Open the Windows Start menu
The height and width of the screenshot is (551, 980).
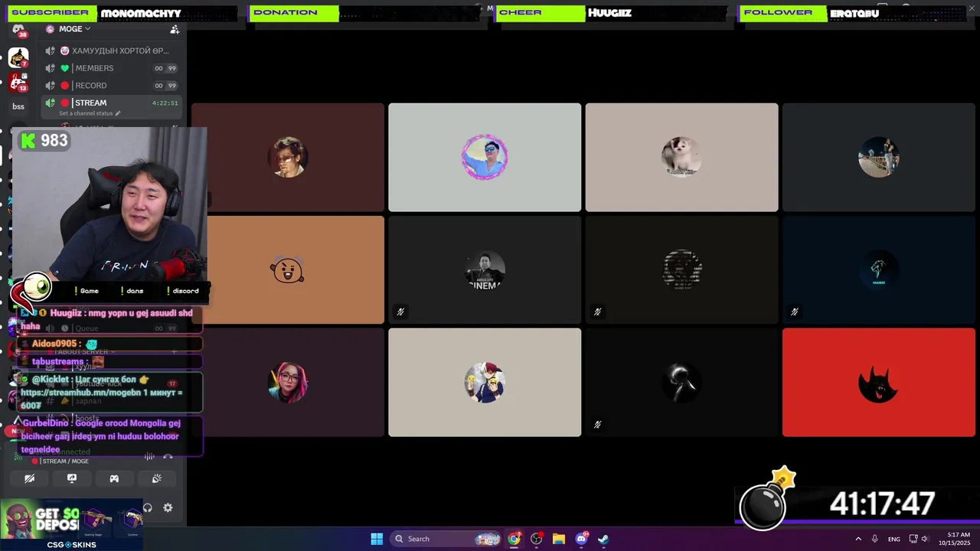[377, 539]
